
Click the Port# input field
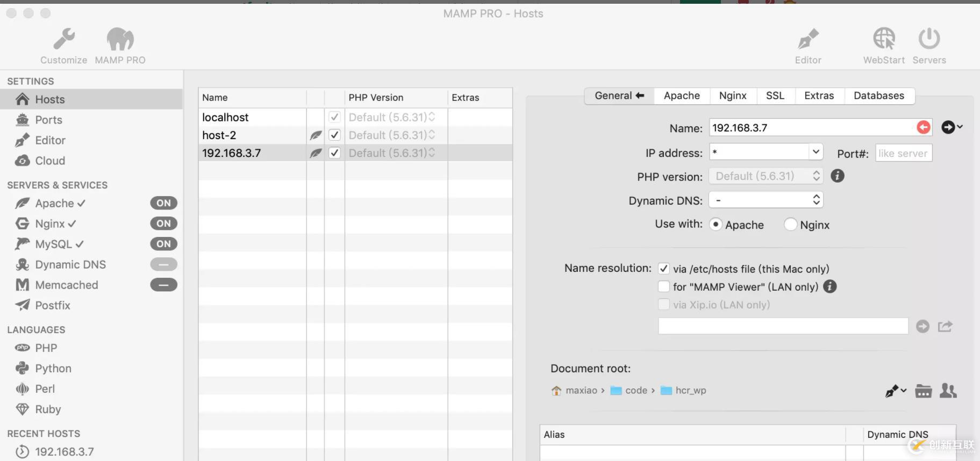904,153
